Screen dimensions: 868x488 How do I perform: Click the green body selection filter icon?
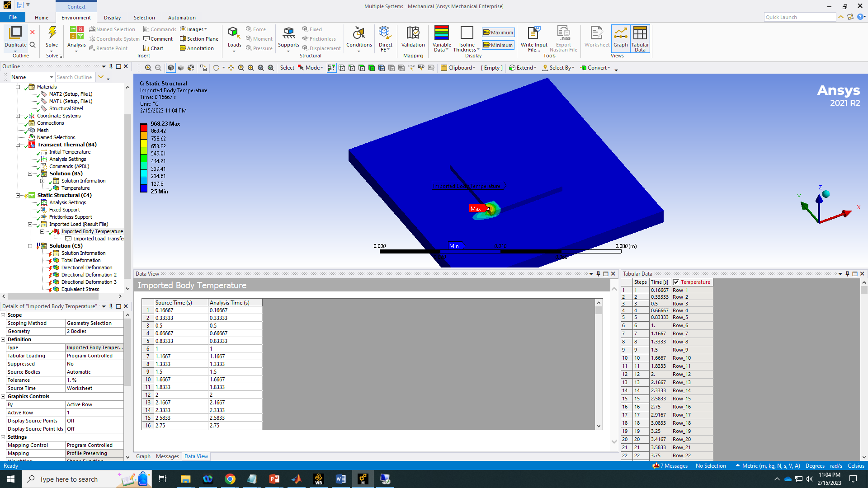point(372,68)
